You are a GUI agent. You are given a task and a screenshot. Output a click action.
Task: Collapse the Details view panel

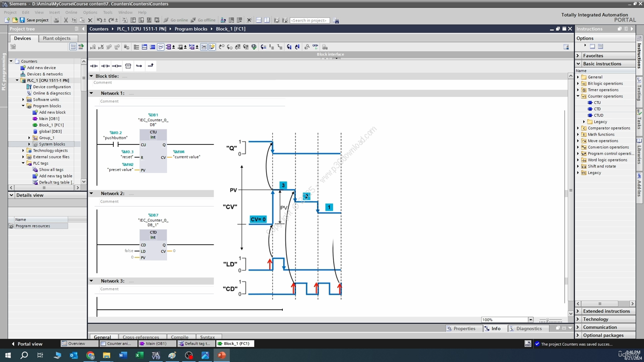point(12,195)
